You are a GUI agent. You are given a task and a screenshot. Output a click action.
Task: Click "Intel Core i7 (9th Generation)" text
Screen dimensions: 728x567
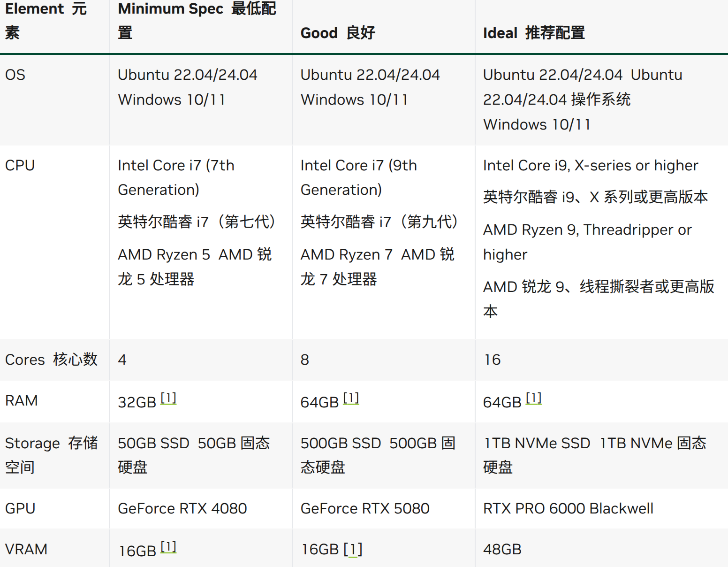pyautogui.click(x=358, y=177)
